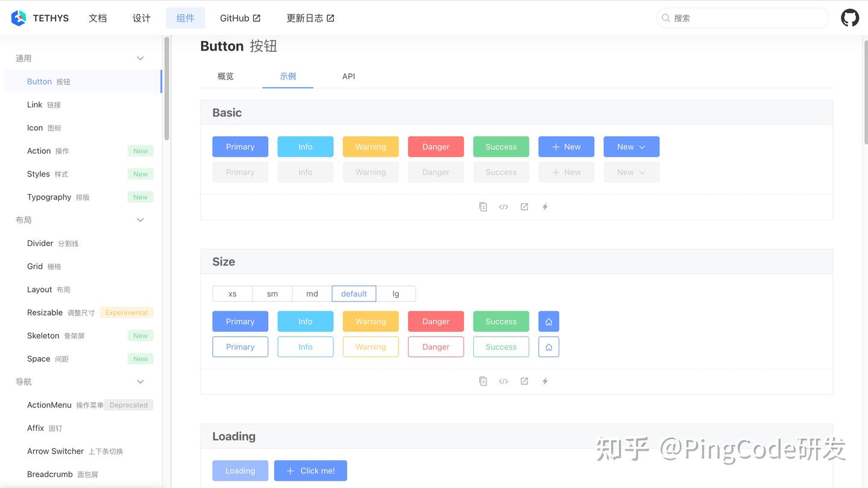This screenshot has width=868, height=488.
Task: Select the default size option
Action: tap(354, 294)
